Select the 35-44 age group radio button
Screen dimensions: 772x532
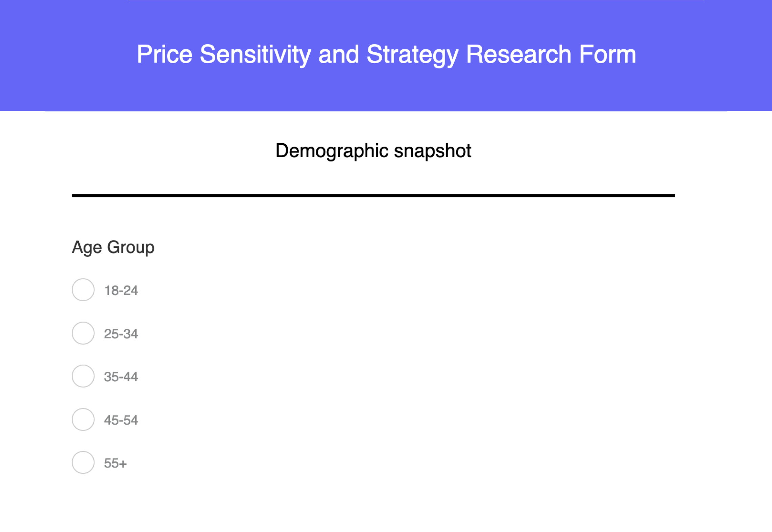(x=82, y=377)
